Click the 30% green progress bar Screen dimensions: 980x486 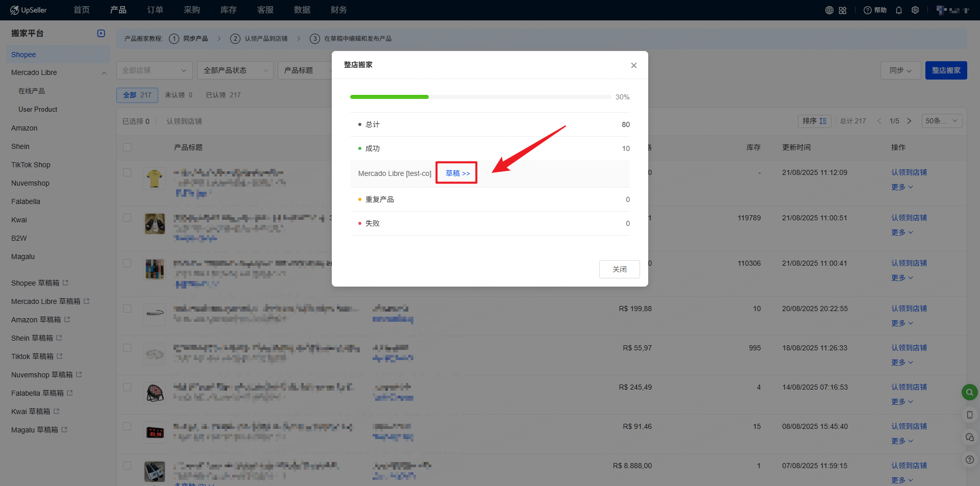pos(389,97)
